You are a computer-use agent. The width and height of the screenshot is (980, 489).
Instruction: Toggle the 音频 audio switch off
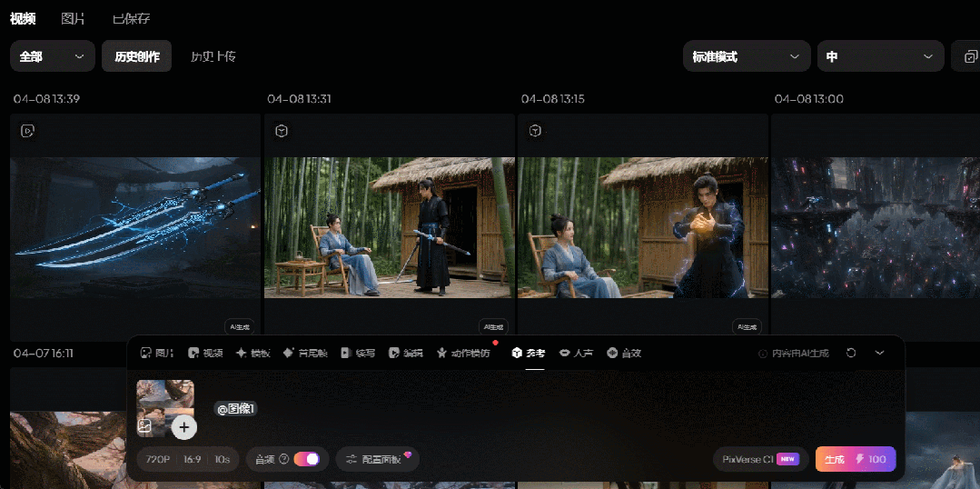[307, 460]
